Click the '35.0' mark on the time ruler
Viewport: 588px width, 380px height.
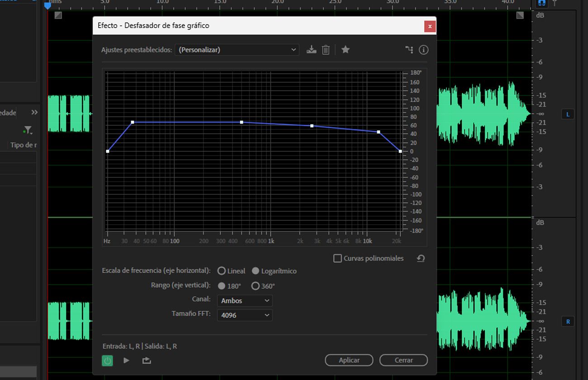[450, 2]
